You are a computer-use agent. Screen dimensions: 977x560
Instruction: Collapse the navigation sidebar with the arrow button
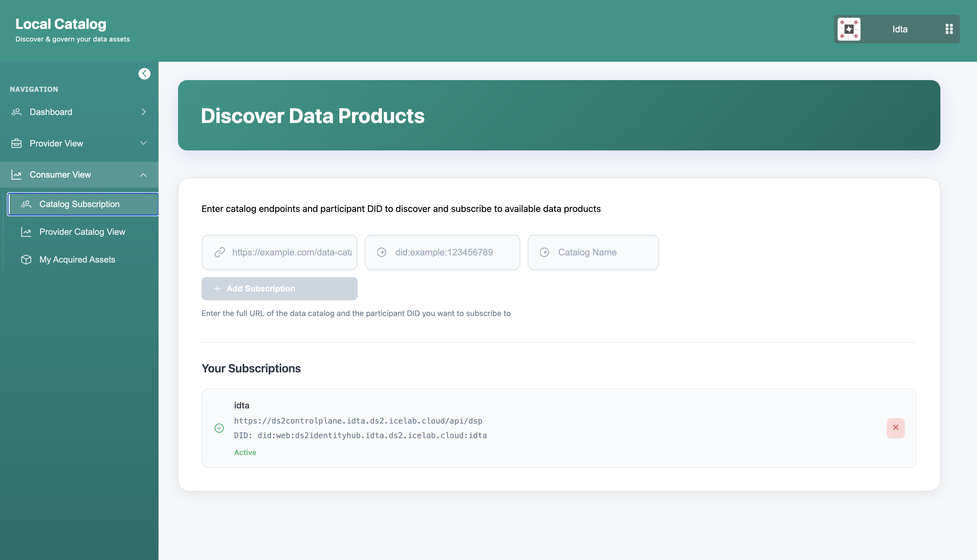click(x=144, y=74)
